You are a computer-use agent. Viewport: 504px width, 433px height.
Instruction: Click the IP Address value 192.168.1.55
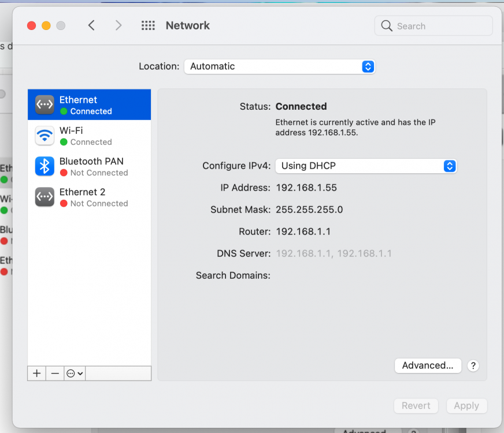(306, 188)
